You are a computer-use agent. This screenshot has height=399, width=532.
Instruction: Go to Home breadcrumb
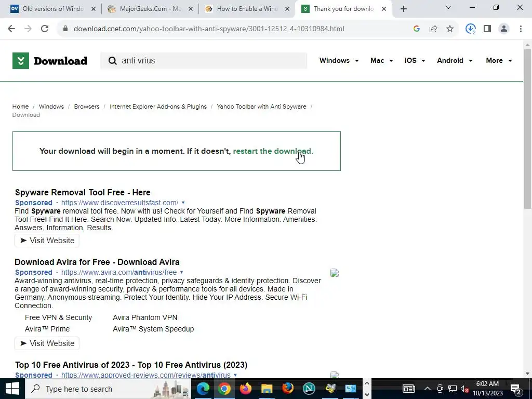(x=20, y=107)
